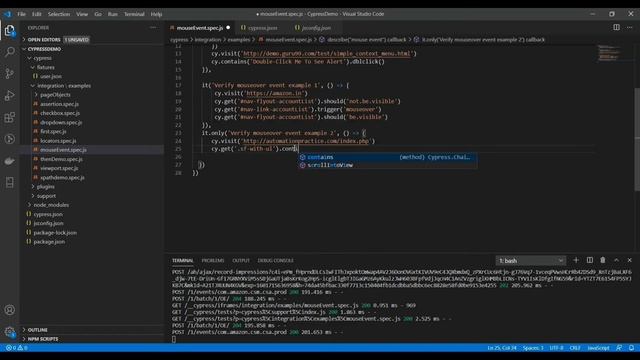Open the File menu
The height and width of the screenshot is (360, 640).
pos(21,14)
